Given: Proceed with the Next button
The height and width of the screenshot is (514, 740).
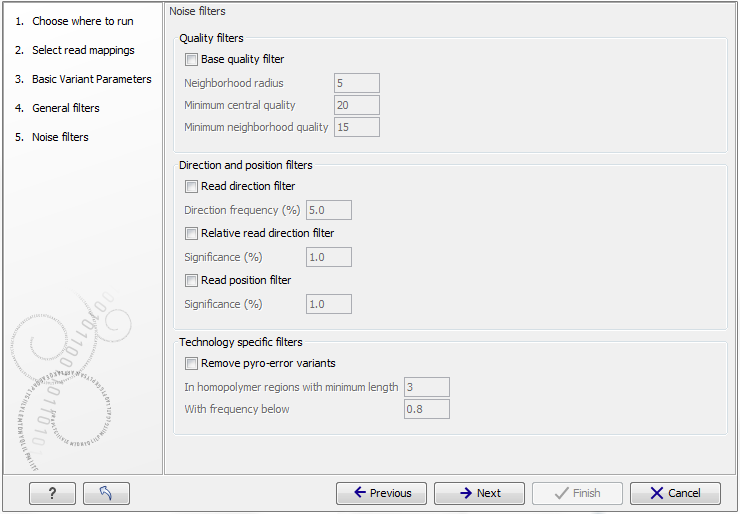Looking at the screenshot, I should [x=479, y=493].
